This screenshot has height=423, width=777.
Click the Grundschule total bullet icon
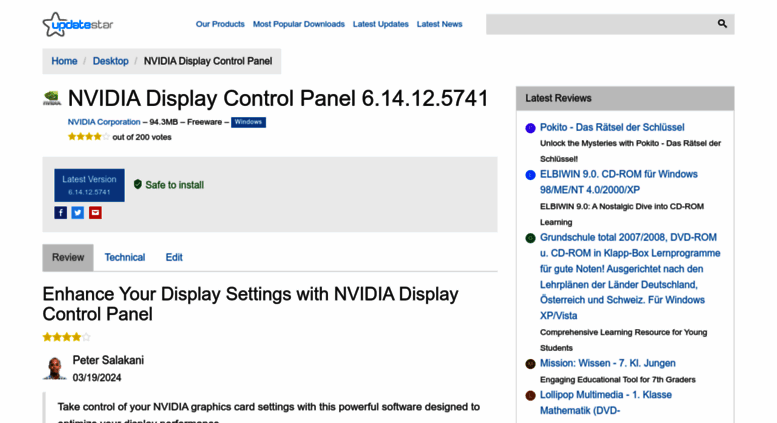530,238
